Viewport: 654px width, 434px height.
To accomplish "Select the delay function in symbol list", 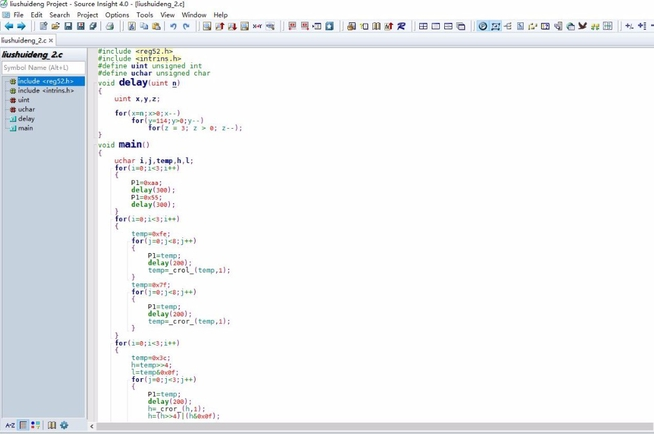I will (x=26, y=119).
